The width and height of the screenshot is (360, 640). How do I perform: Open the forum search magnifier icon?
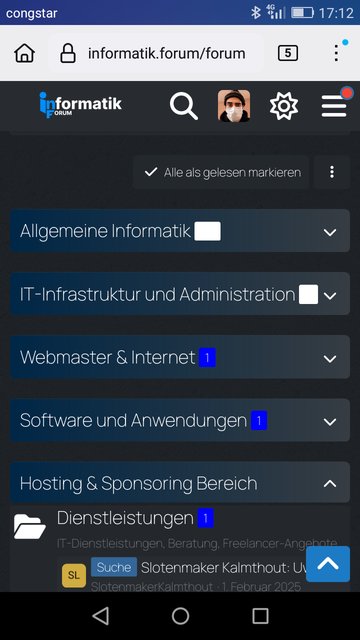point(184,106)
